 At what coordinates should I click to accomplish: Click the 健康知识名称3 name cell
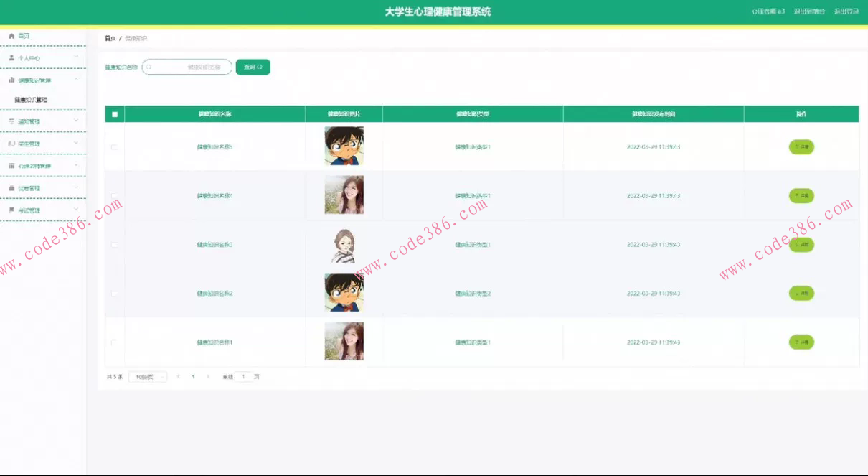(214, 245)
